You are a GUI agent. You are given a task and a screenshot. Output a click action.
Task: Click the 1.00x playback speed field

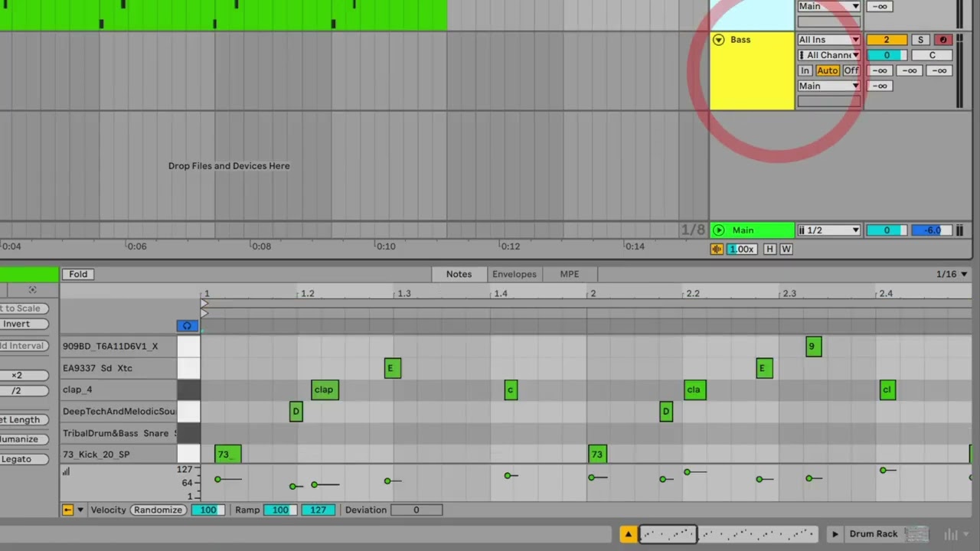pos(741,249)
